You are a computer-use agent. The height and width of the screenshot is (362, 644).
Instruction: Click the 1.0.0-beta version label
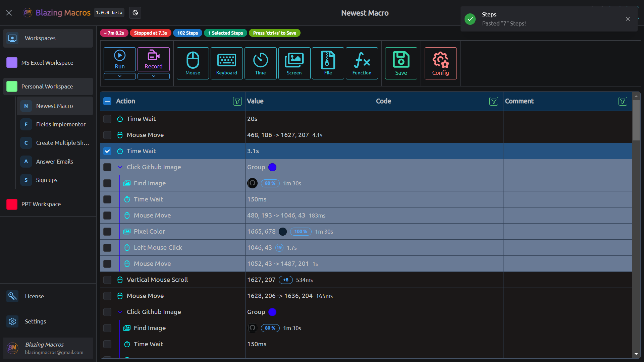click(109, 13)
